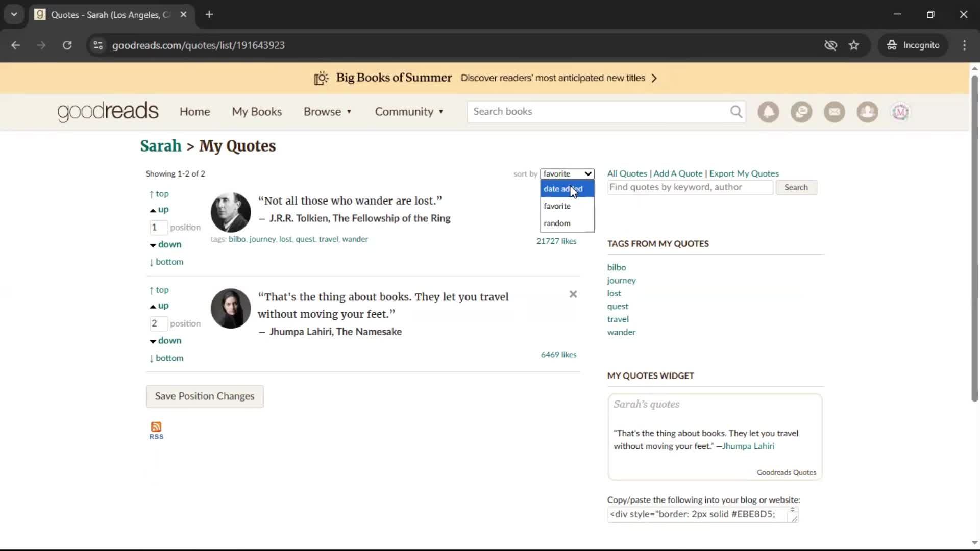This screenshot has height=551, width=980.
Task: Click the RSS feed icon
Action: (x=156, y=431)
